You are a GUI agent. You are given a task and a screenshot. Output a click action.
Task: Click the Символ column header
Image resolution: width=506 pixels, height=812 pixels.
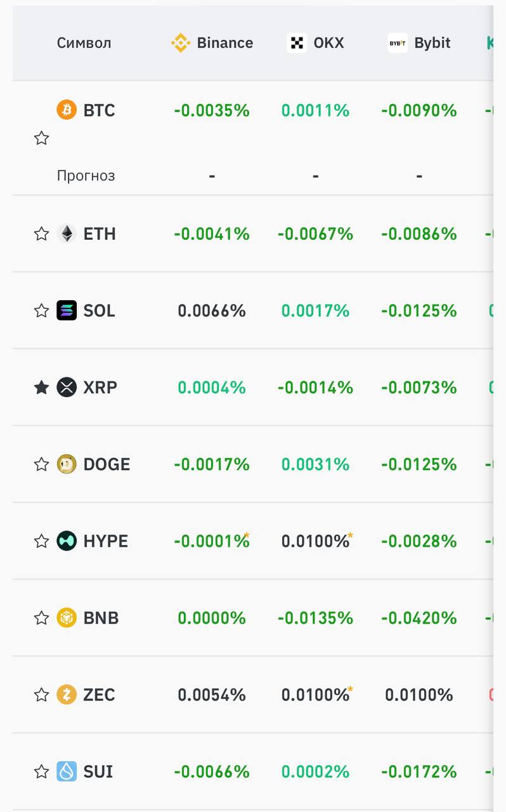point(84,43)
